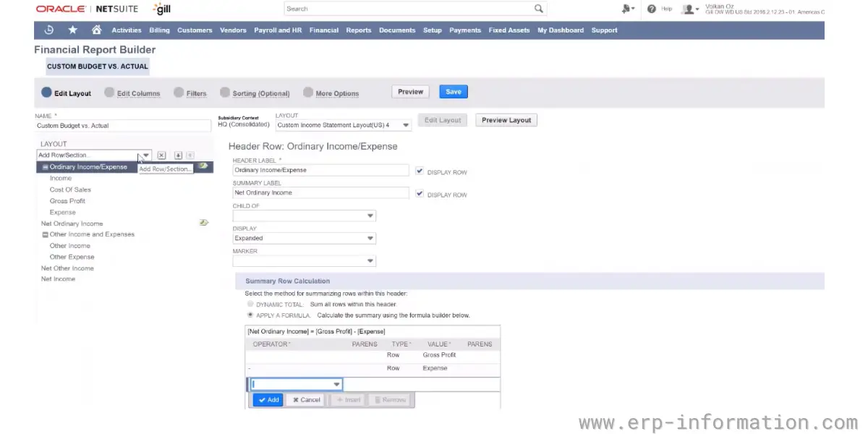Click the Insert button in formula builder
The image size is (868, 434).
348,400
